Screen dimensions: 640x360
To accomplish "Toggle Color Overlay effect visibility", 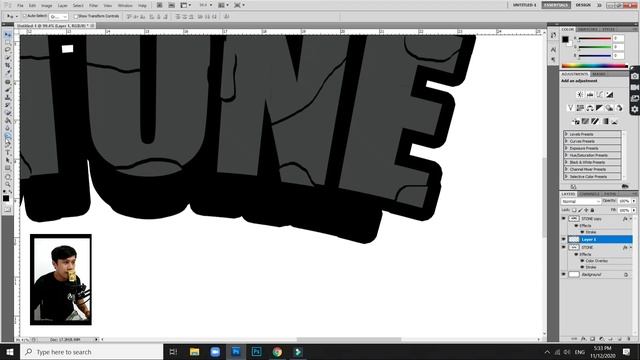I will point(582,260).
